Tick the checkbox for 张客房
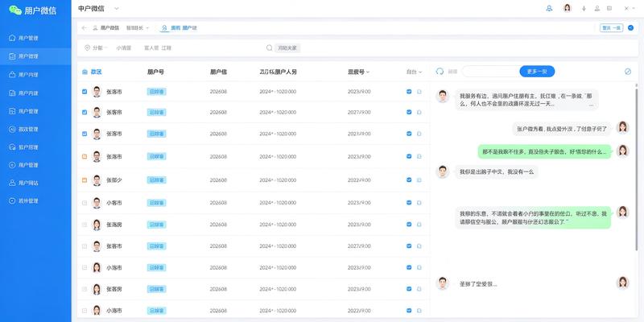This screenshot has height=322, width=644. pyautogui.click(x=85, y=289)
